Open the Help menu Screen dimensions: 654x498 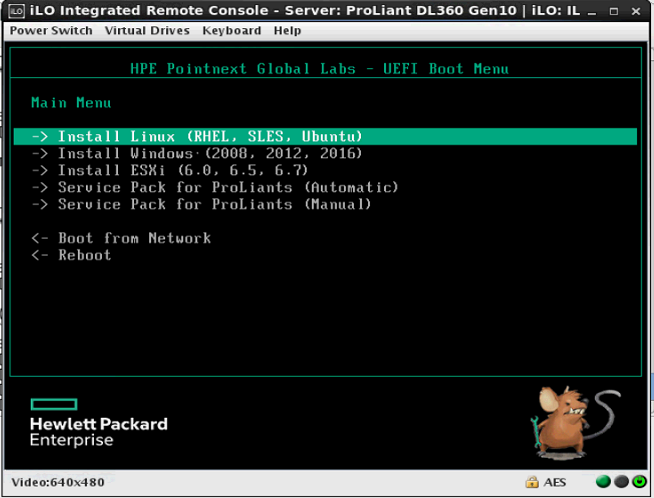point(287,30)
